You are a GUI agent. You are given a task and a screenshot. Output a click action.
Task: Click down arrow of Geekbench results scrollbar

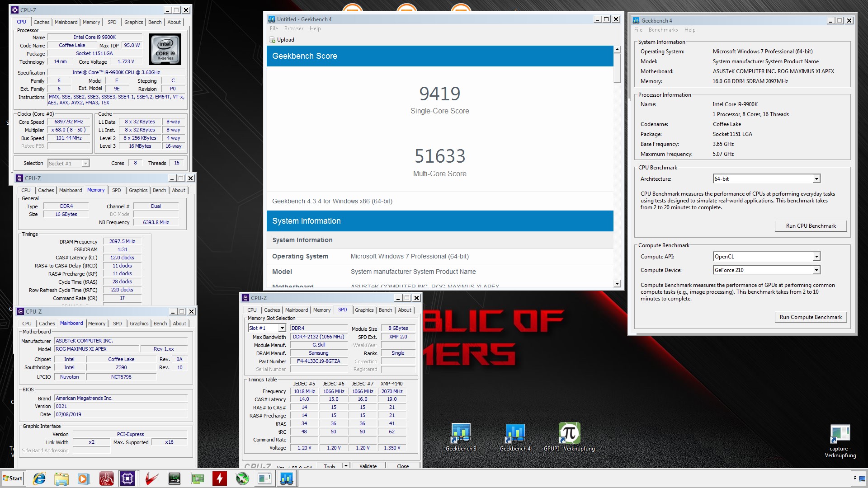[617, 284]
